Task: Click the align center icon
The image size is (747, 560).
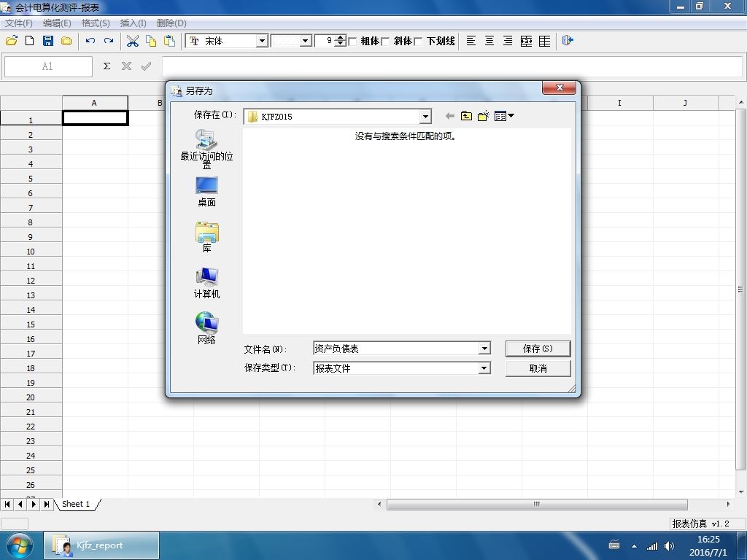Action: (489, 41)
